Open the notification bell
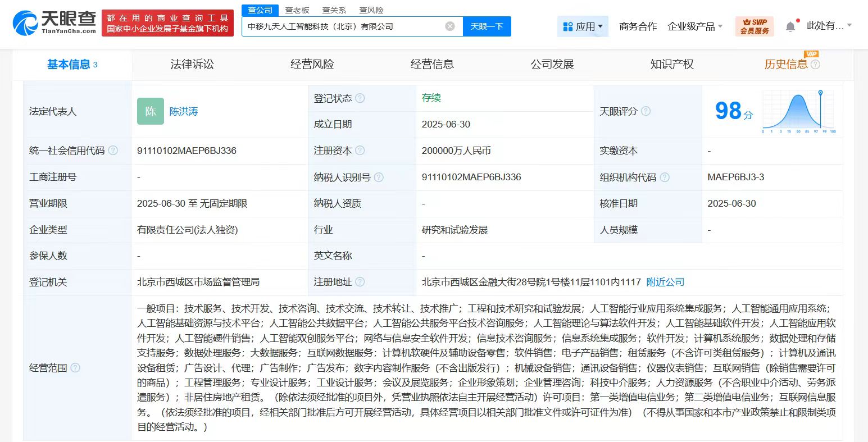Image resolution: width=868 pixels, height=442 pixels. [790, 26]
